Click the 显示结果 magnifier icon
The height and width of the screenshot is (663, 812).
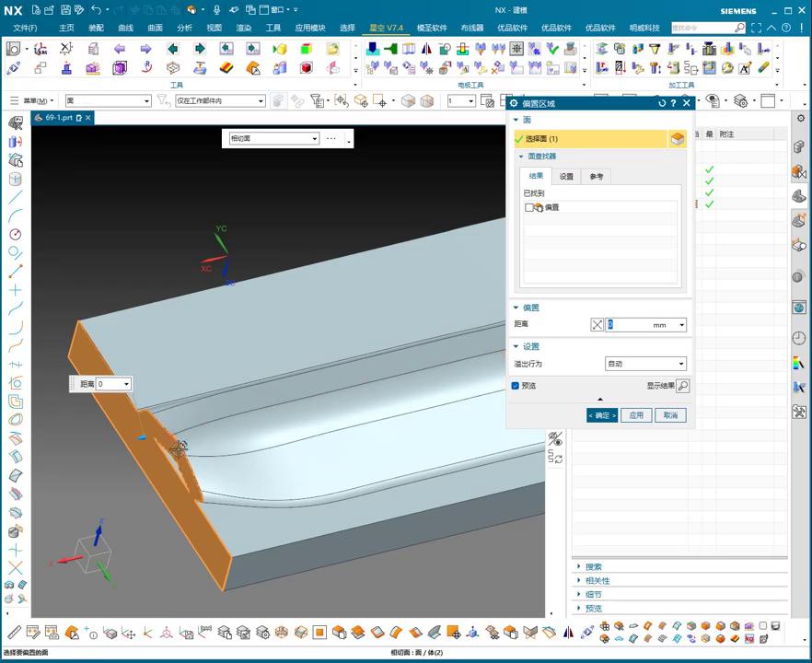click(x=682, y=386)
